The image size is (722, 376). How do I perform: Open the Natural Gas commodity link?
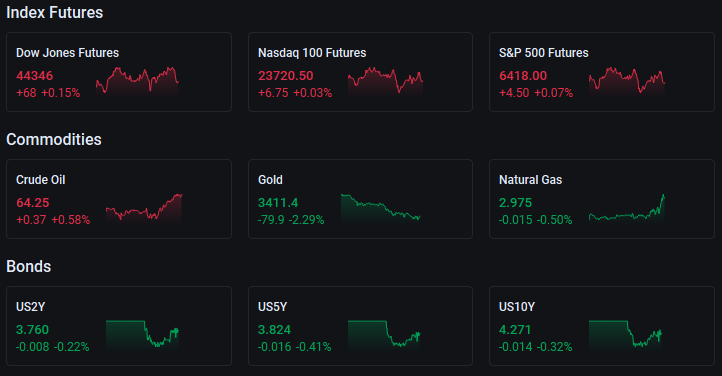pos(530,180)
